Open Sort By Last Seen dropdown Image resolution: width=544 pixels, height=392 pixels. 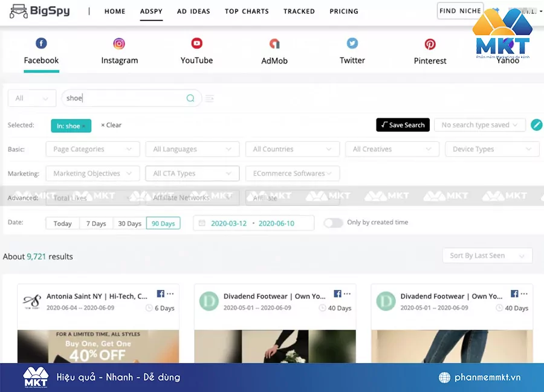[x=487, y=255]
